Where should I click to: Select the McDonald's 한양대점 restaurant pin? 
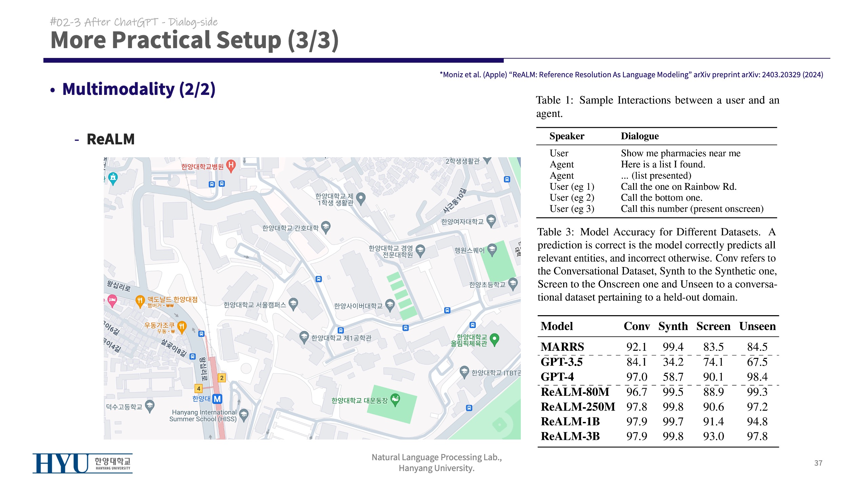point(140,300)
